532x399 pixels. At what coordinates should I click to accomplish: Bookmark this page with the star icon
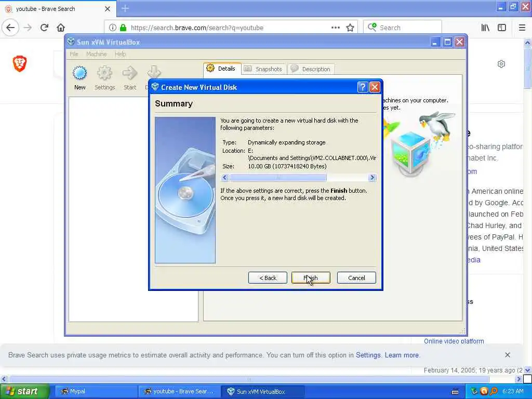tap(350, 28)
